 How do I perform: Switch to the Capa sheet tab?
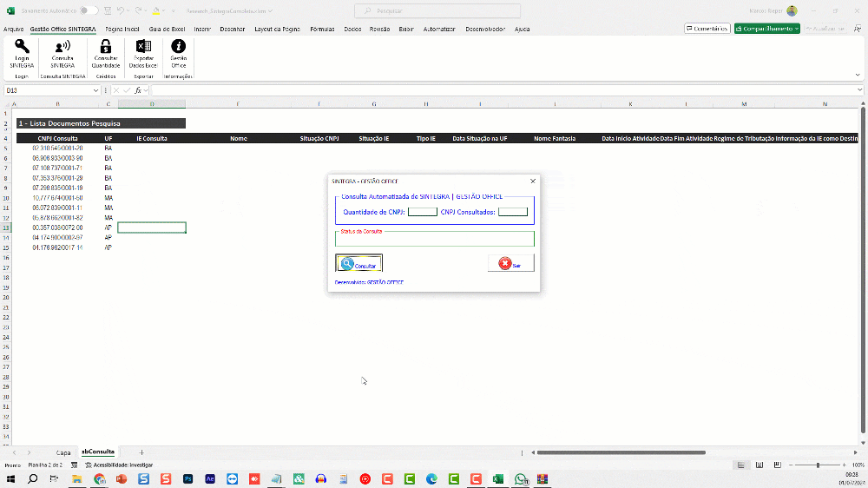[63, 452]
